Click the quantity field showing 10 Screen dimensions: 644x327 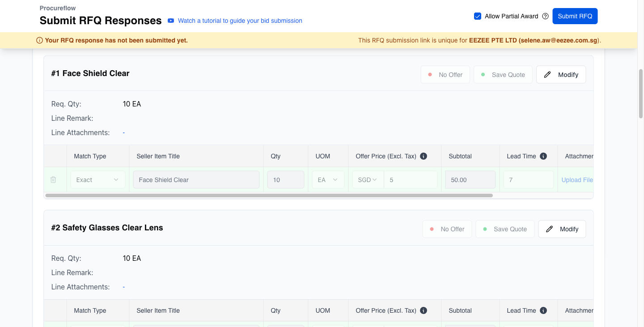[x=286, y=180]
